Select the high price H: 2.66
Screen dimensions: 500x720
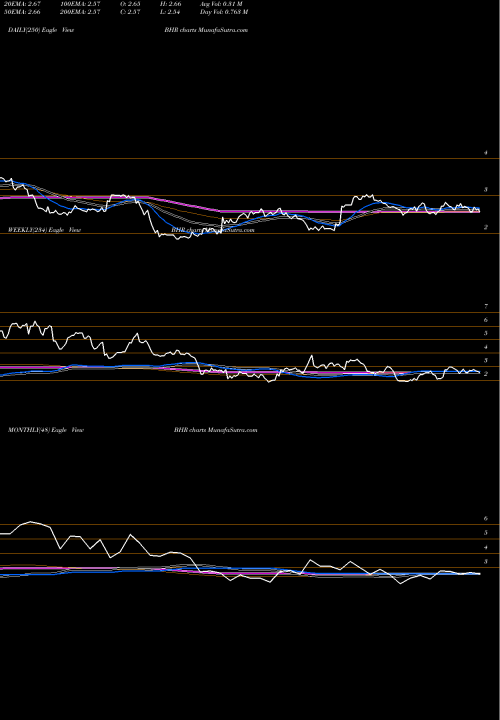click(170, 4)
